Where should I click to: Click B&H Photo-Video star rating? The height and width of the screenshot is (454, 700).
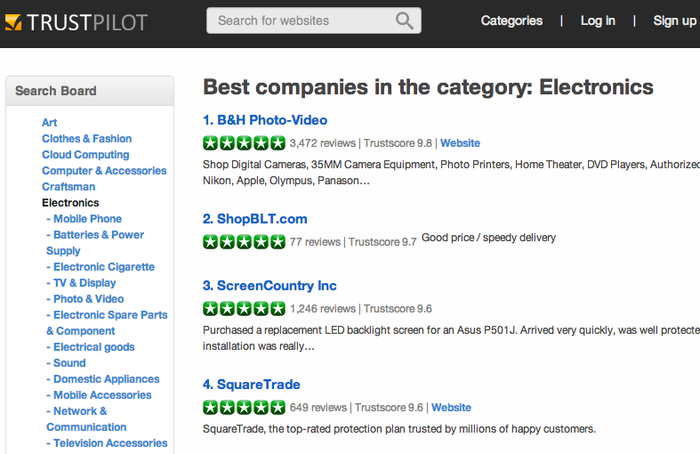coord(244,143)
